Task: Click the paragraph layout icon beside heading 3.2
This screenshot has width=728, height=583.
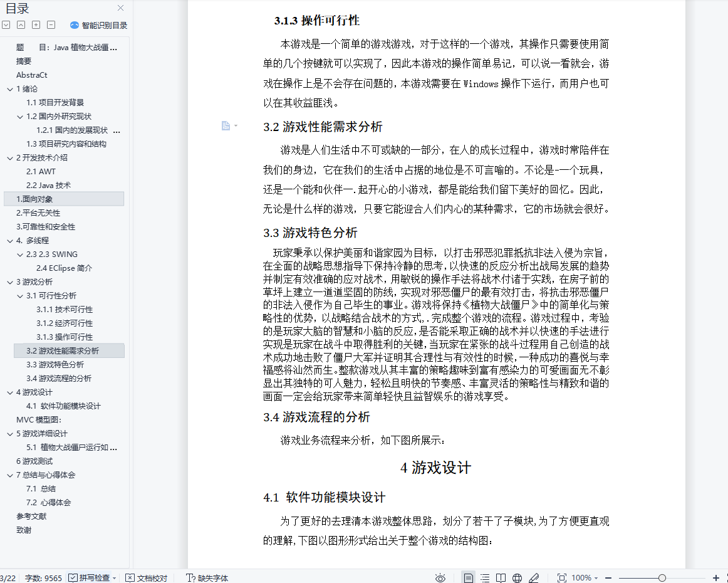Action: (226, 125)
